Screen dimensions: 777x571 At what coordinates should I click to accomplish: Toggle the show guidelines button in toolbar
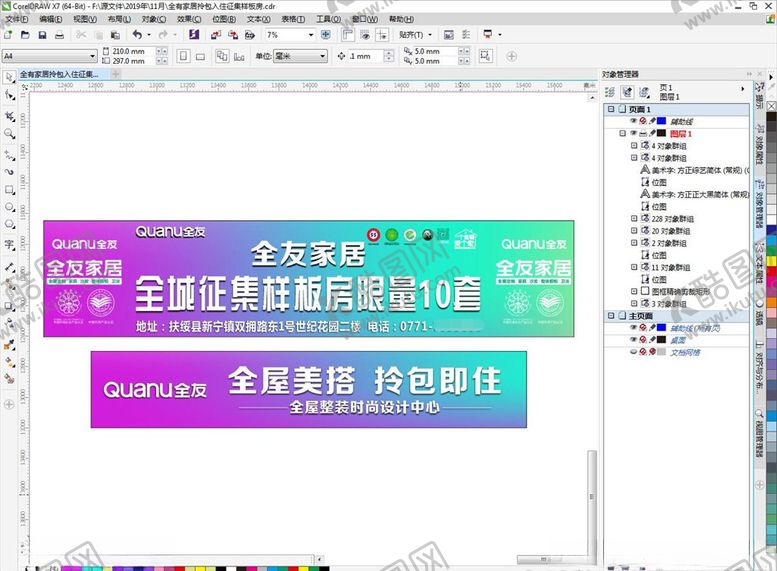point(382,35)
